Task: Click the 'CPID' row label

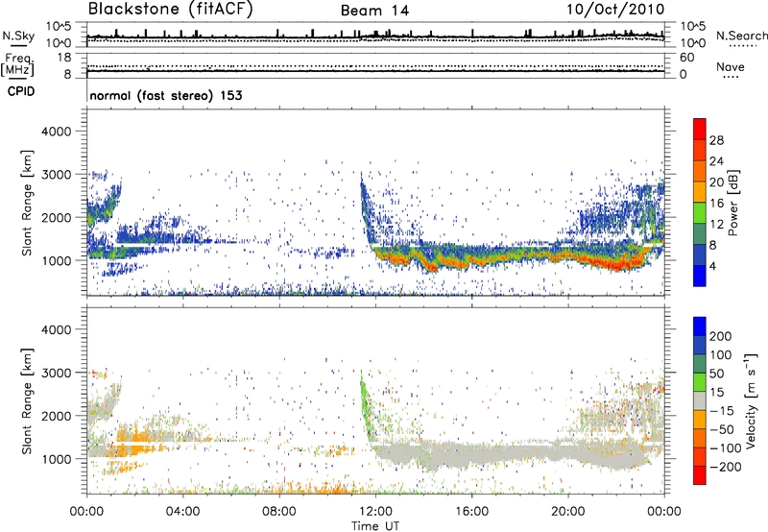Action: pos(21,91)
